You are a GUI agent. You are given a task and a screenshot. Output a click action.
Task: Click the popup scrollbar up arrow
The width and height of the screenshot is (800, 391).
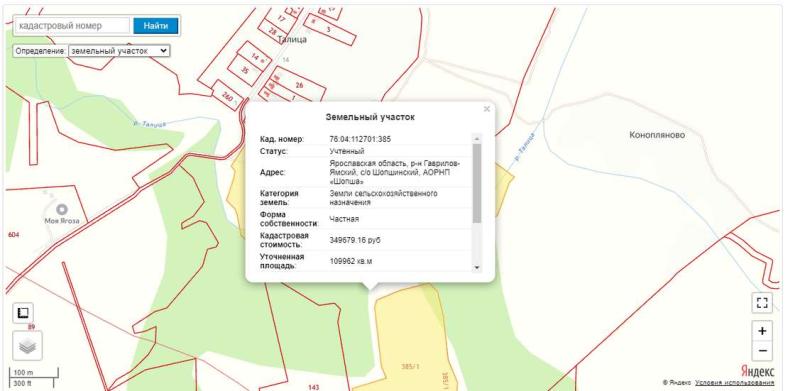(477, 138)
